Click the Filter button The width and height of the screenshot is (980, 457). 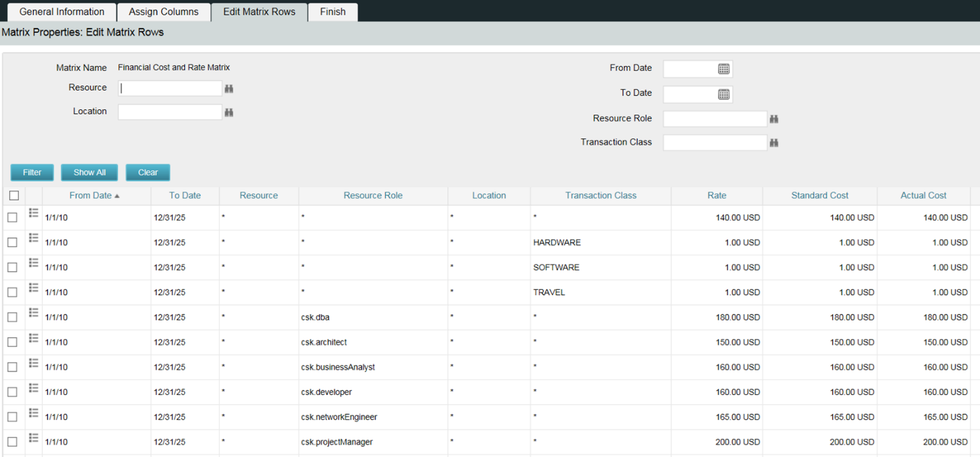coord(32,172)
